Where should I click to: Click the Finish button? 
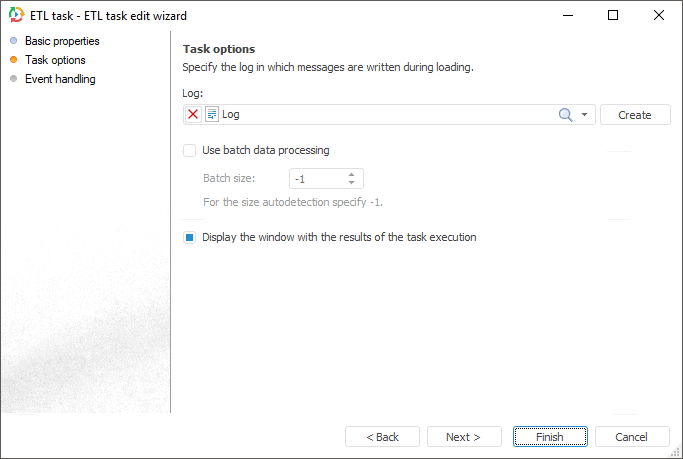click(550, 437)
